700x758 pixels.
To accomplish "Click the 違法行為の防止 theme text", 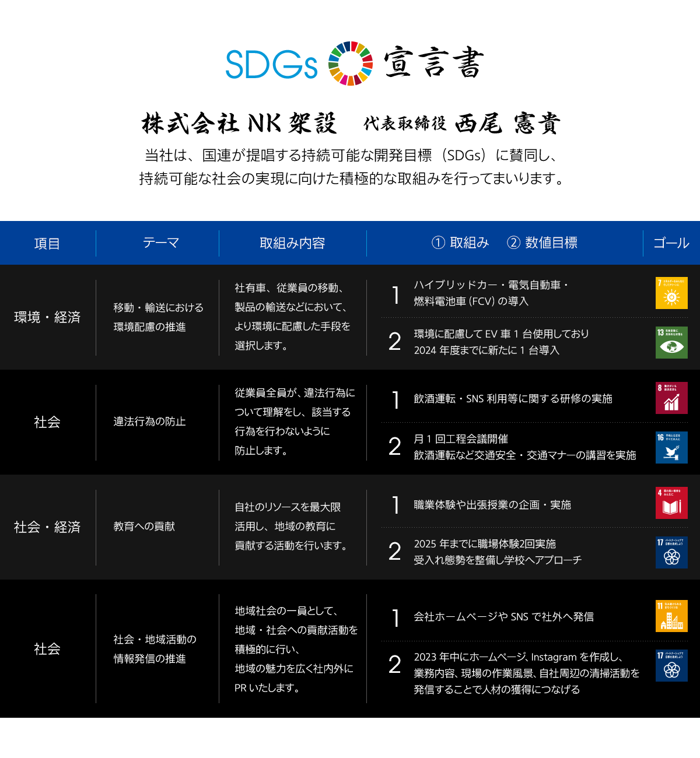I will (149, 422).
